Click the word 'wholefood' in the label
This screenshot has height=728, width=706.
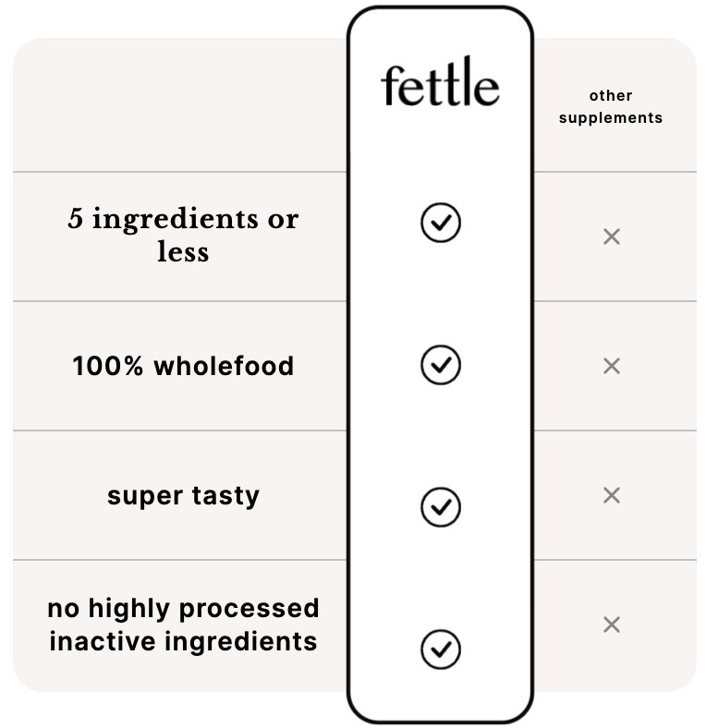(224, 366)
